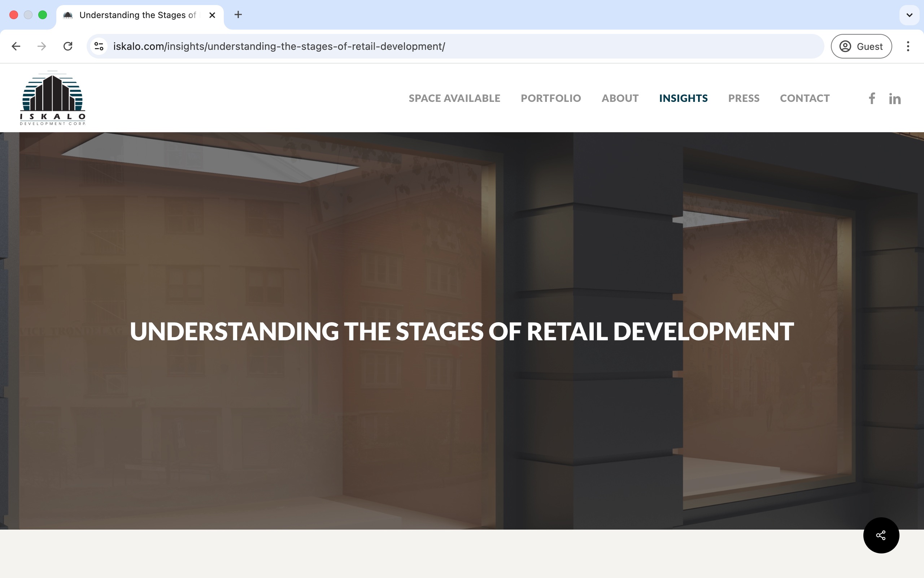Open the Chrome three-dot menu
Image resolution: width=924 pixels, height=578 pixels.
(908, 46)
